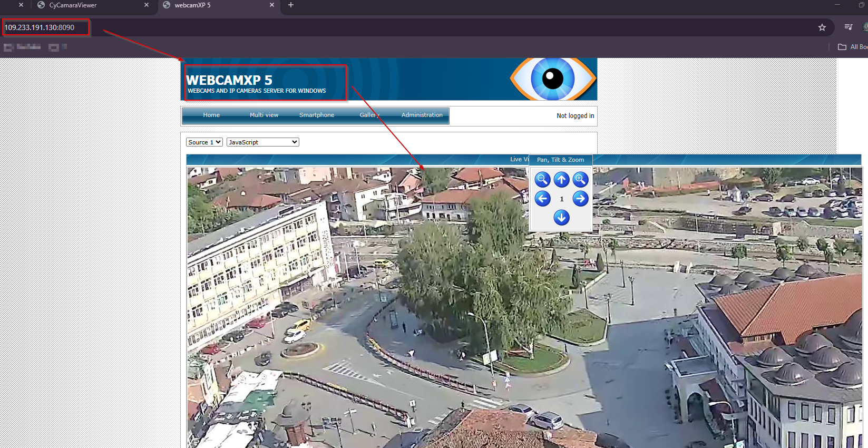Open the Multi view page
The image size is (868, 448).
point(264,115)
